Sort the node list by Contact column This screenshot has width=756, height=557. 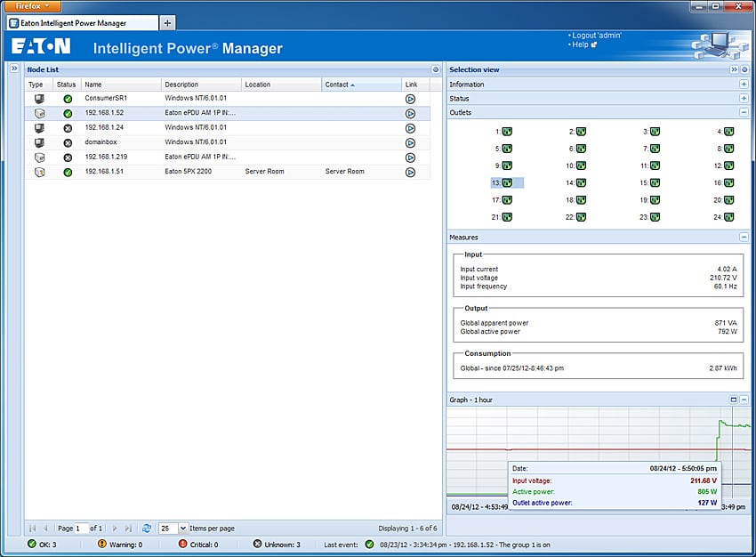click(x=361, y=85)
